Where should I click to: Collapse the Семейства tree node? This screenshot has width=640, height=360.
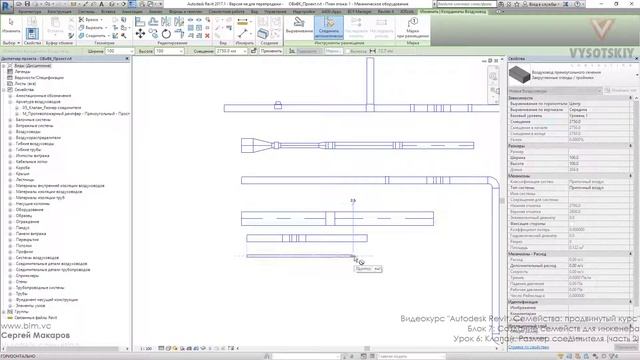point(4,89)
